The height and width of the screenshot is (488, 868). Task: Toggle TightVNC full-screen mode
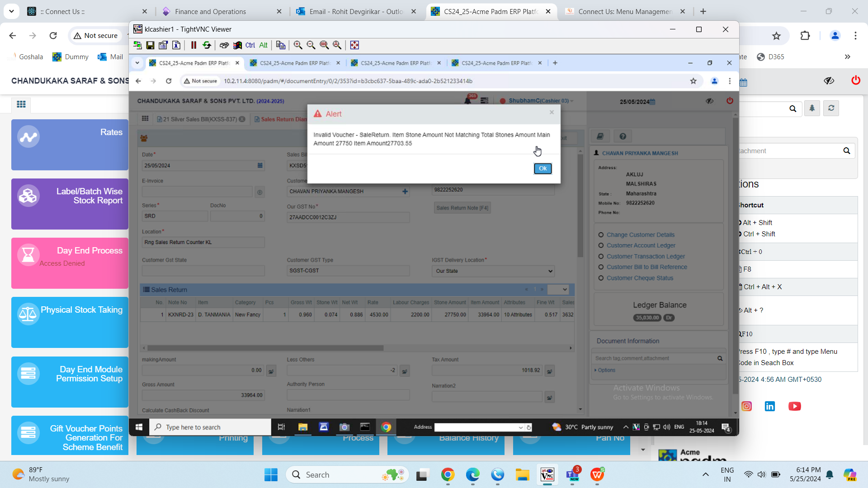click(354, 45)
